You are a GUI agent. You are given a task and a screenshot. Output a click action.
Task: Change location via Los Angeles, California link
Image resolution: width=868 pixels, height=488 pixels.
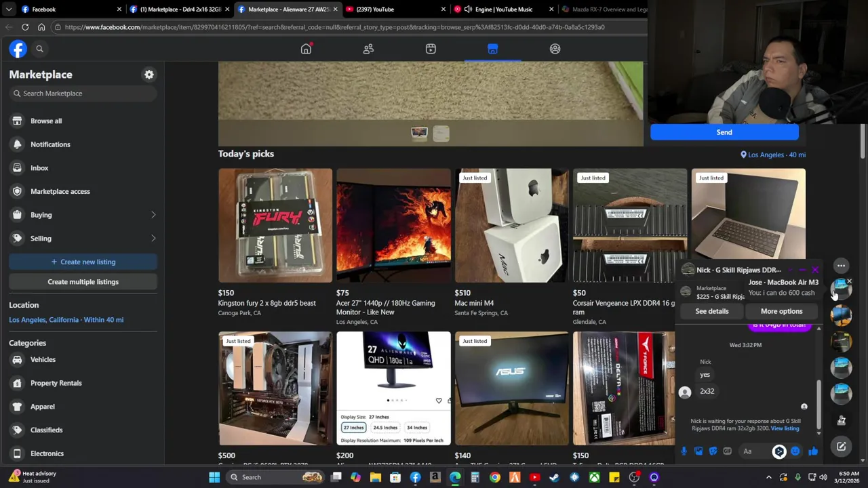pos(66,320)
